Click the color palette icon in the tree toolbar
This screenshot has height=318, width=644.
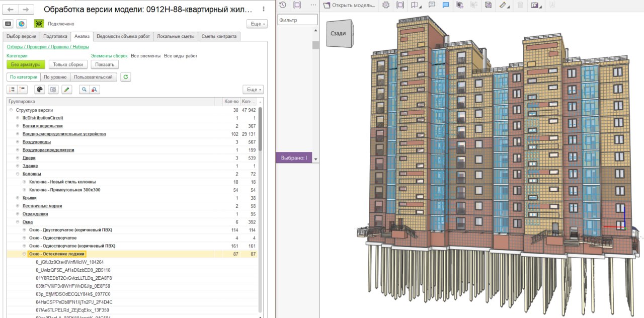39,90
